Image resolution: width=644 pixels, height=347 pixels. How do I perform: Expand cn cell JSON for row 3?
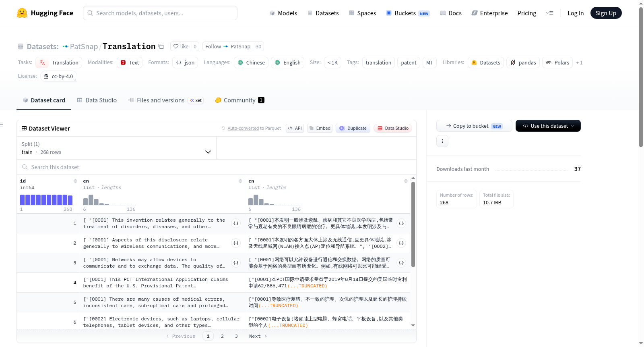pos(401,263)
